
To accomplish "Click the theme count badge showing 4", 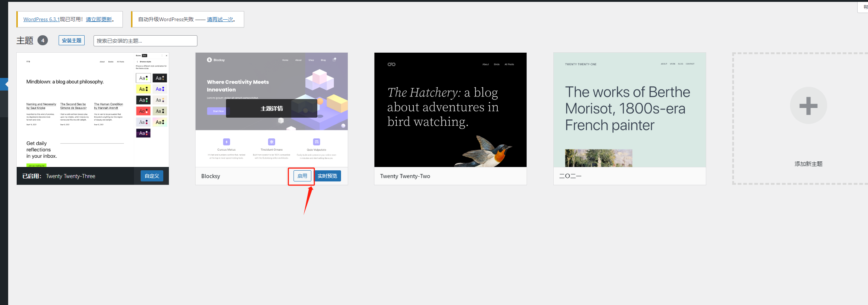I will point(43,40).
